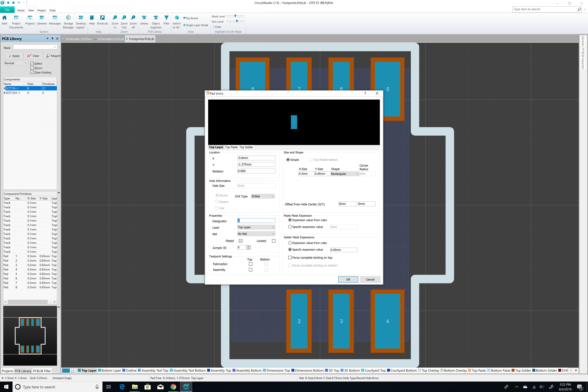Select solder mask Expansion value from rules
The width and height of the screenshot is (588, 392).
coord(290,243)
